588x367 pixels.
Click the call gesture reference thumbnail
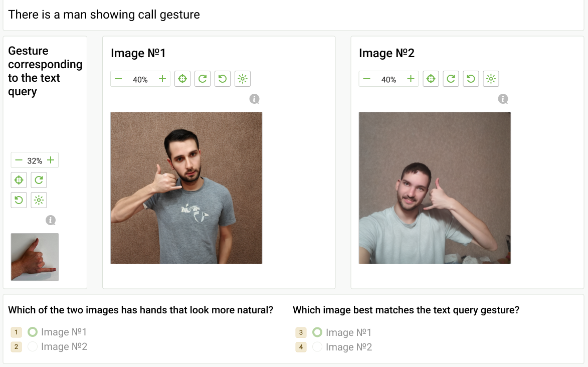pos(35,257)
